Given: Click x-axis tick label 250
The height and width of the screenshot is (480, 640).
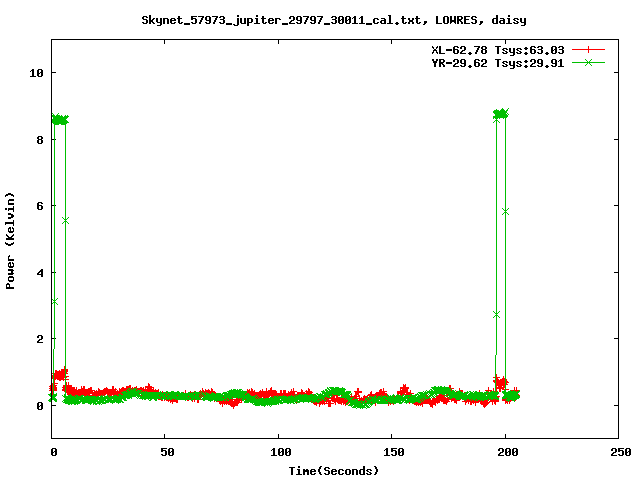Looking at the screenshot, I should coord(621,452).
